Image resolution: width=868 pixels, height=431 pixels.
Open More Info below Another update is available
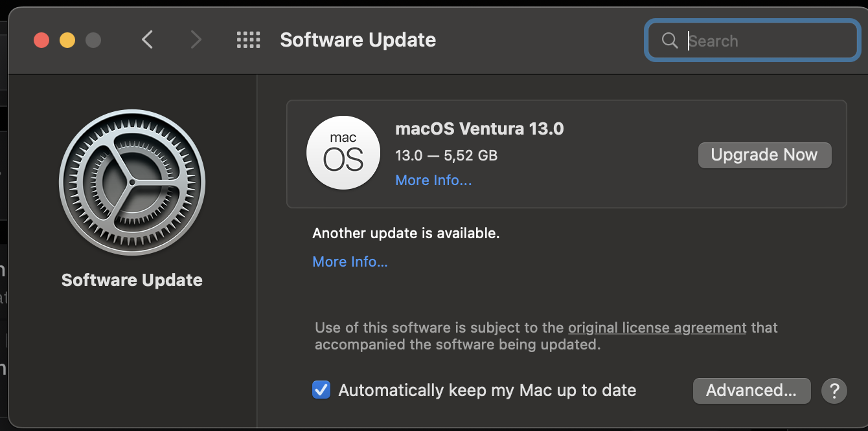pos(350,262)
